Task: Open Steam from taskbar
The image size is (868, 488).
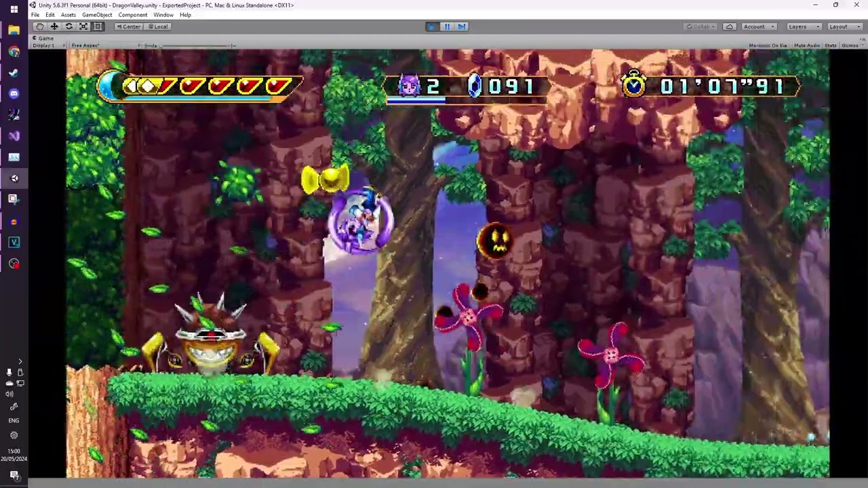Action: [x=14, y=73]
